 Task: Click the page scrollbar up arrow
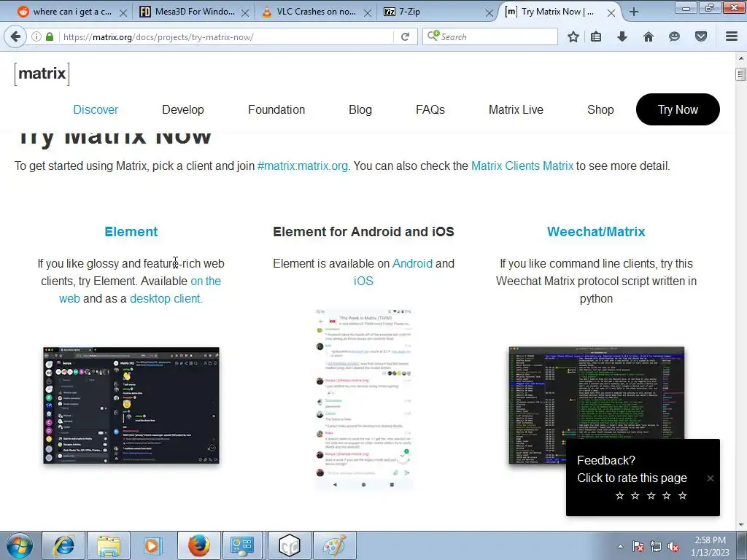(x=741, y=58)
